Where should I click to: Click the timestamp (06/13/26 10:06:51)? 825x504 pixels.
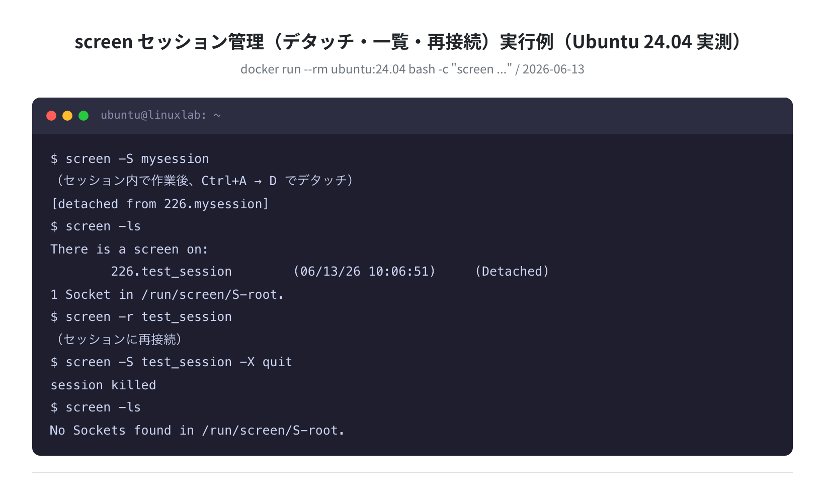365,272
